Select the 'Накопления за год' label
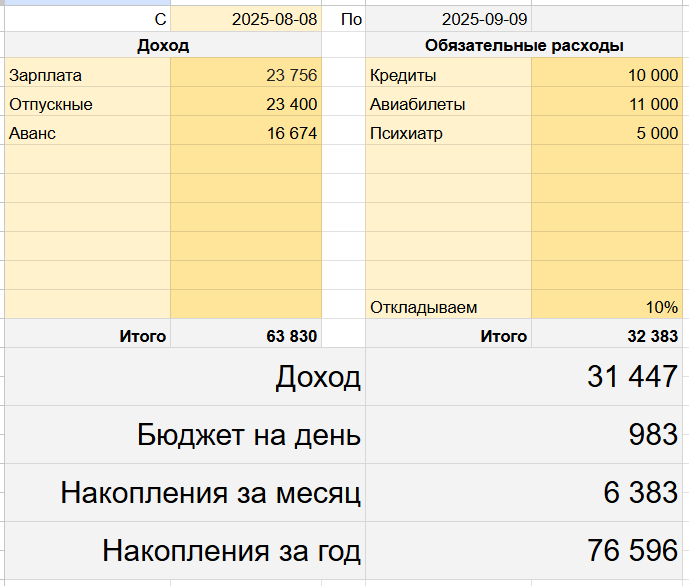 185,550
